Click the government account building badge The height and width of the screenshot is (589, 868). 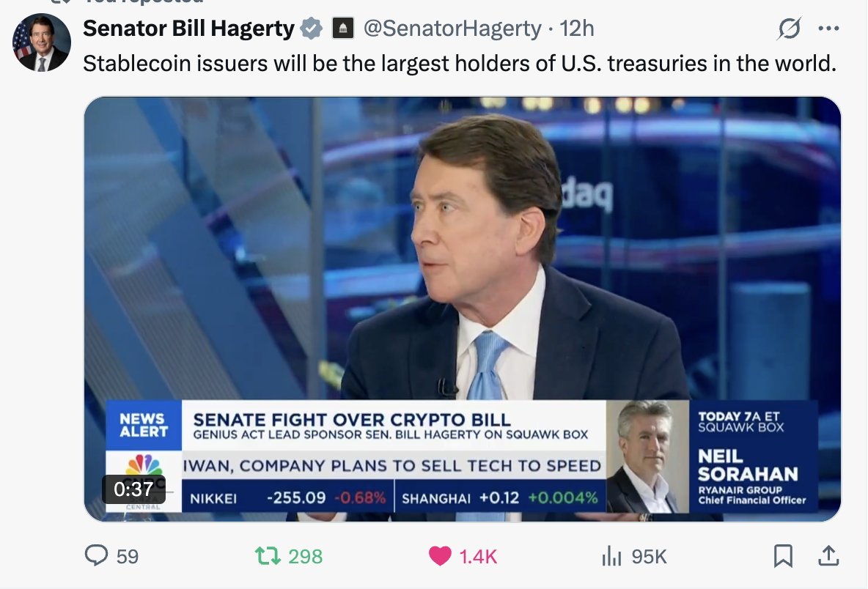point(342,29)
